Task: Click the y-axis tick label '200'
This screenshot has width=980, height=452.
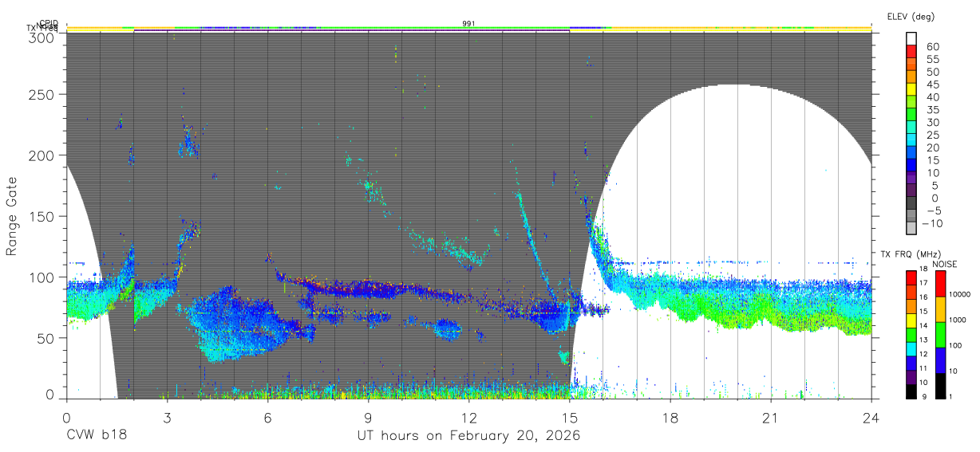Action: [42, 155]
